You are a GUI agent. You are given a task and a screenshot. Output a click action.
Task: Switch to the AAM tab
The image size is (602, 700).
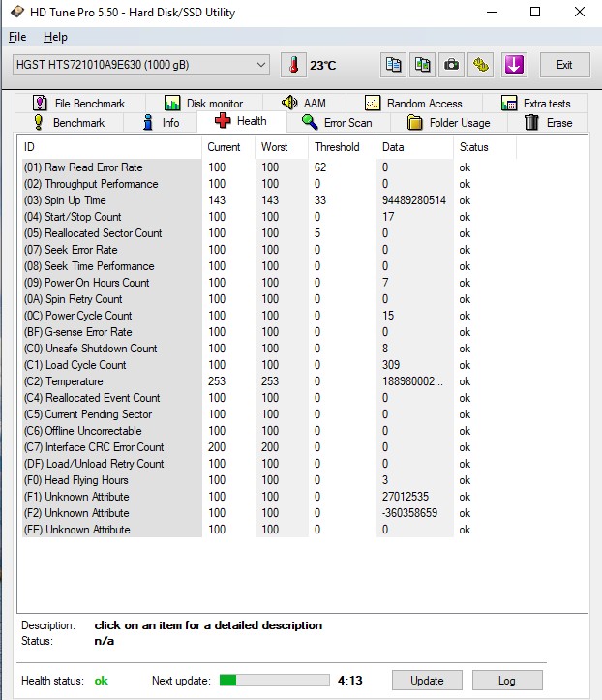click(x=304, y=104)
